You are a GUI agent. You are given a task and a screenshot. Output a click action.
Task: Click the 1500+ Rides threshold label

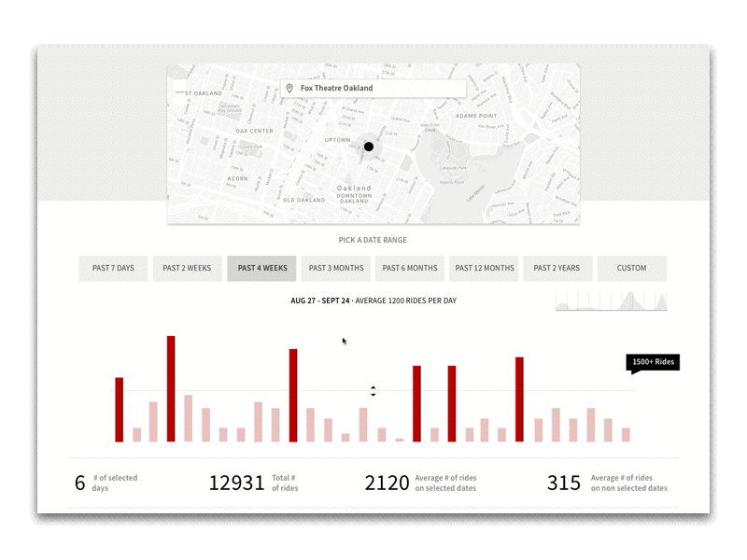[x=653, y=362]
